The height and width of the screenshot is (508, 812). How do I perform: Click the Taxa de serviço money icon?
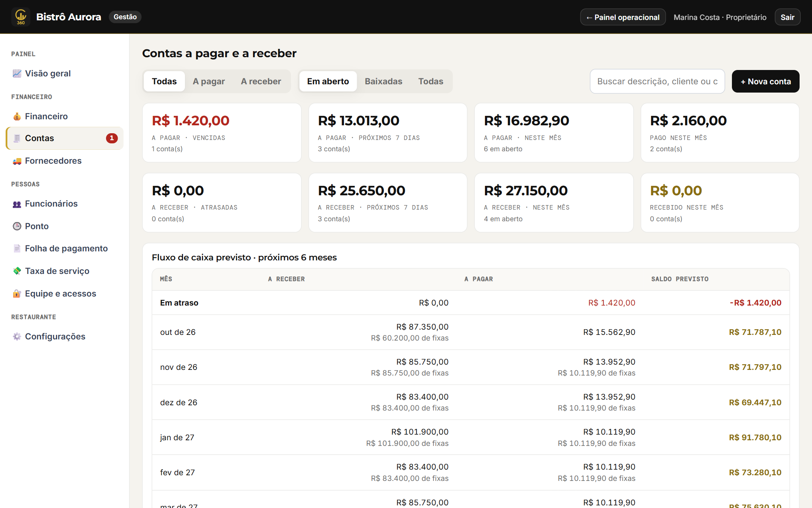[x=17, y=271]
